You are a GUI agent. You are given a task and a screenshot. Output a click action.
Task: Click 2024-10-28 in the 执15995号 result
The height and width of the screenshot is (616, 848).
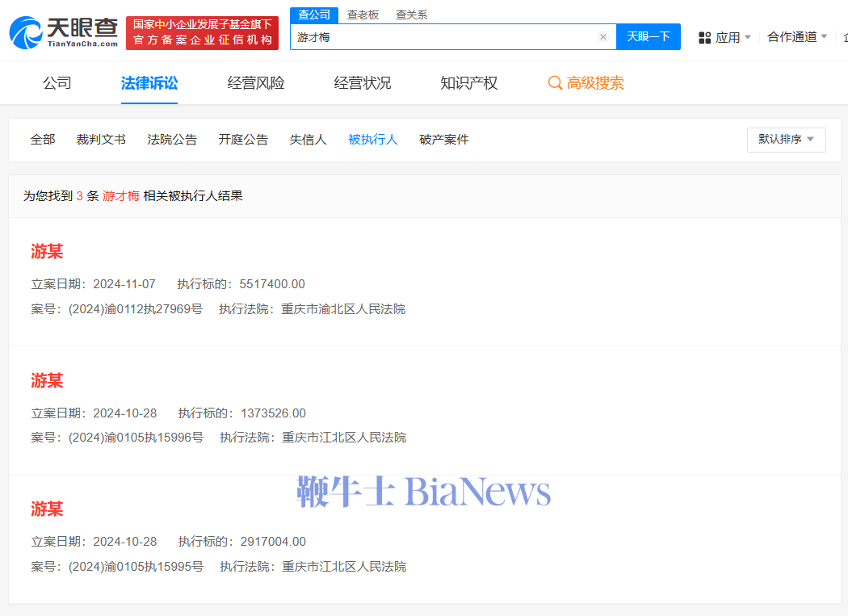(125, 542)
